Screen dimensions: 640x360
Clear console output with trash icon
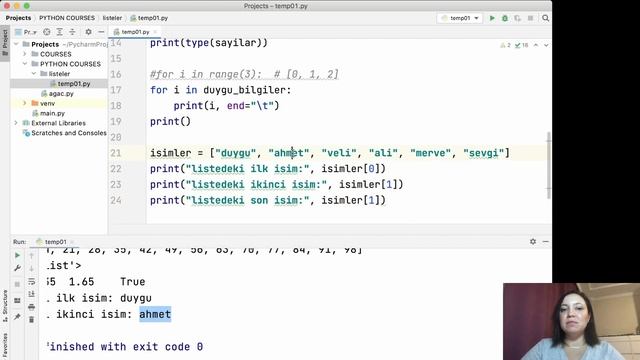tap(31, 320)
